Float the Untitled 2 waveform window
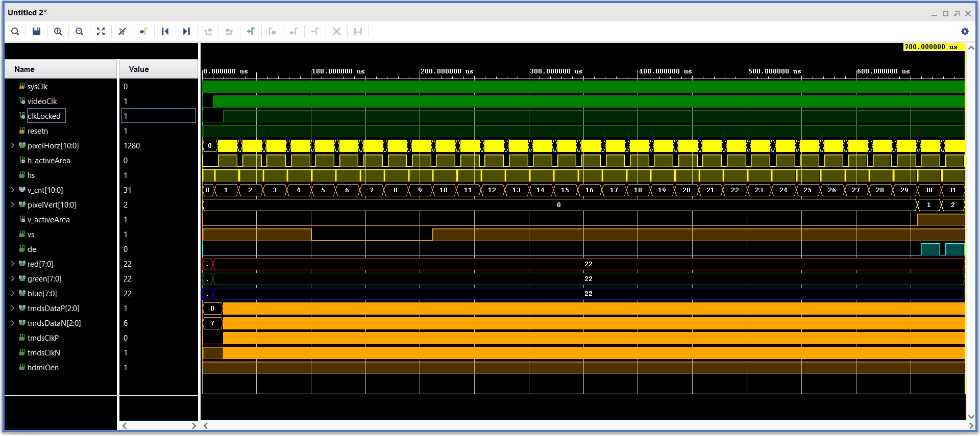The width and height of the screenshot is (980, 436). point(957,13)
